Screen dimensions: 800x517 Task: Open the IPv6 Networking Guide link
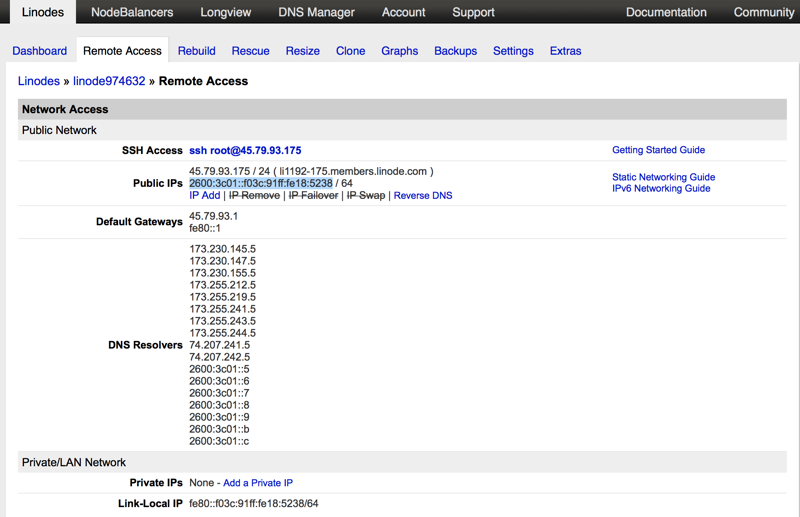click(x=661, y=188)
